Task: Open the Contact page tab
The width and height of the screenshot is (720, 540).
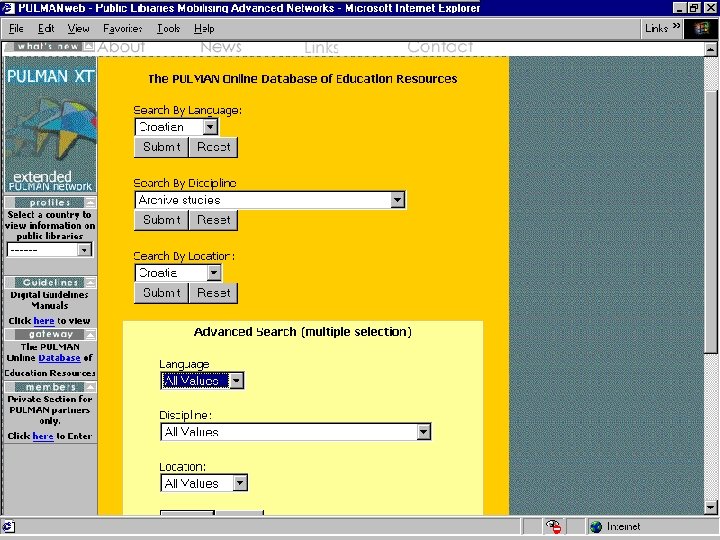Action: (440, 47)
